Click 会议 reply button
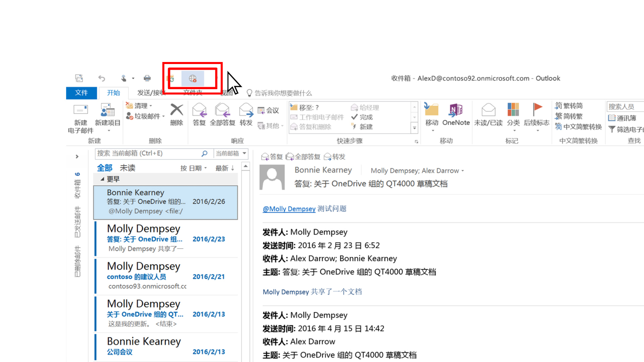This screenshot has height=362, width=644. click(x=268, y=110)
